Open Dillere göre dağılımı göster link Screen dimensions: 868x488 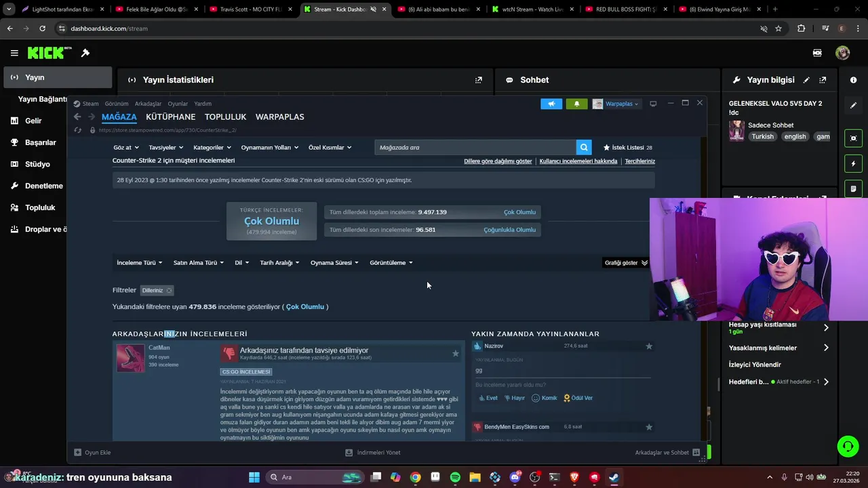click(498, 161)
